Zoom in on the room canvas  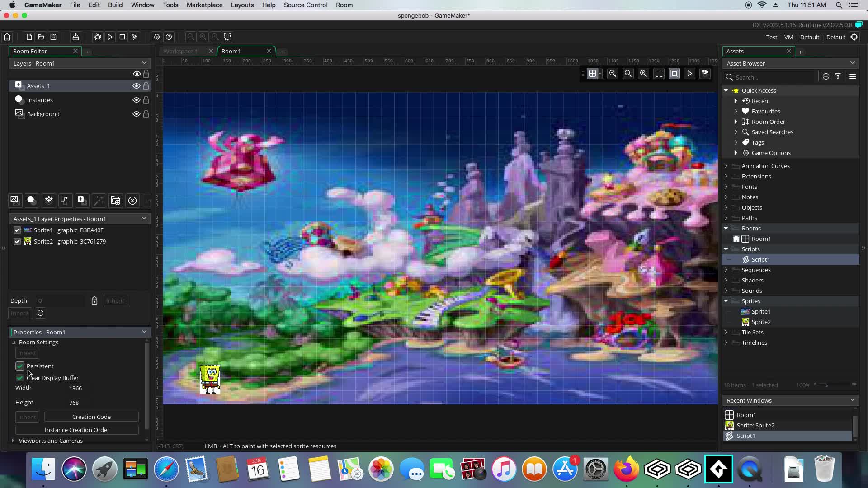(x=644, y=73)
